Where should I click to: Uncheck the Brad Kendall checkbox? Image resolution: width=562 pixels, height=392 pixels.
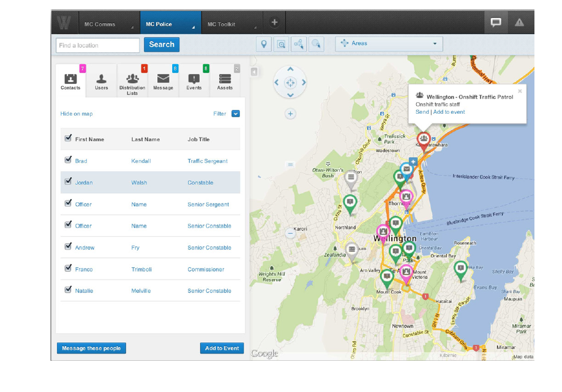click(x=68, y=160)
